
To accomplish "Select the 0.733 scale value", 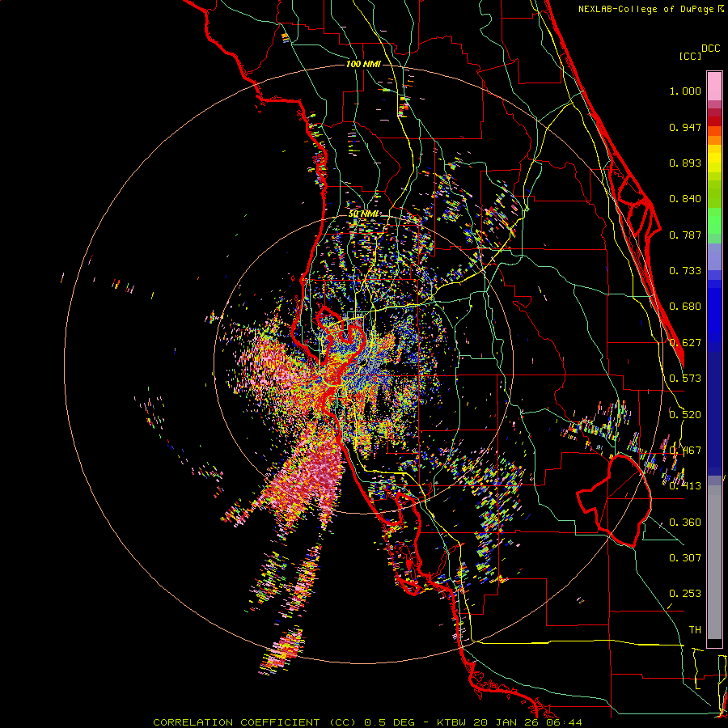I will coord(685,271).
